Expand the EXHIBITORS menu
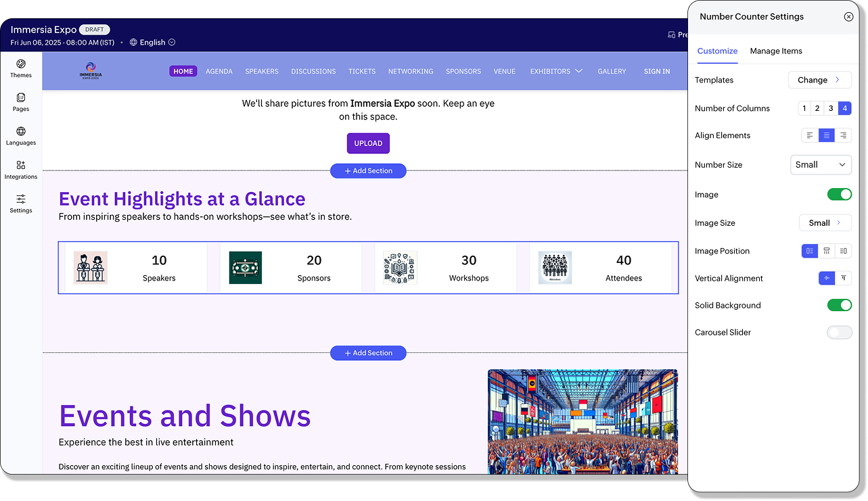The width and height of the screenshot is (868, 501). [x=556, y=71]
